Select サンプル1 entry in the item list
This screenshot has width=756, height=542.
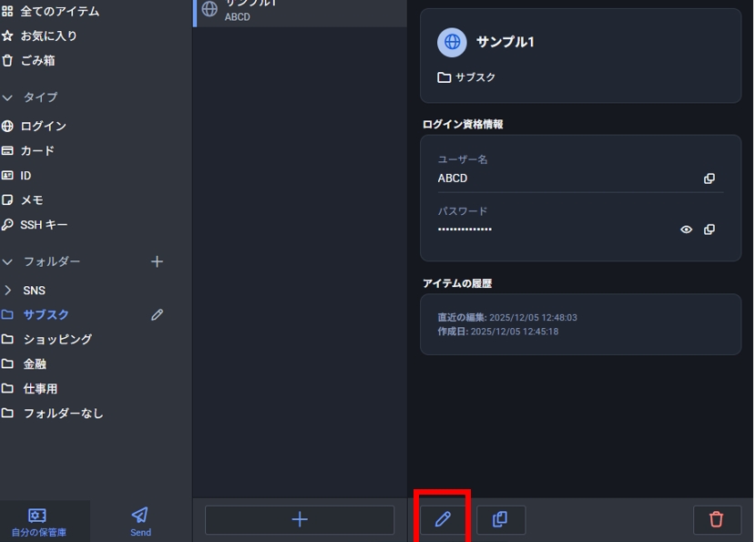(x=299, y=11)
